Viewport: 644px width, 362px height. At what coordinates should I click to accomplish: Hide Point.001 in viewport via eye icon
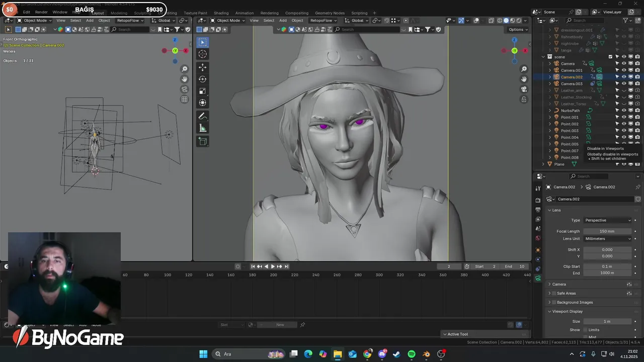(624, 117)
